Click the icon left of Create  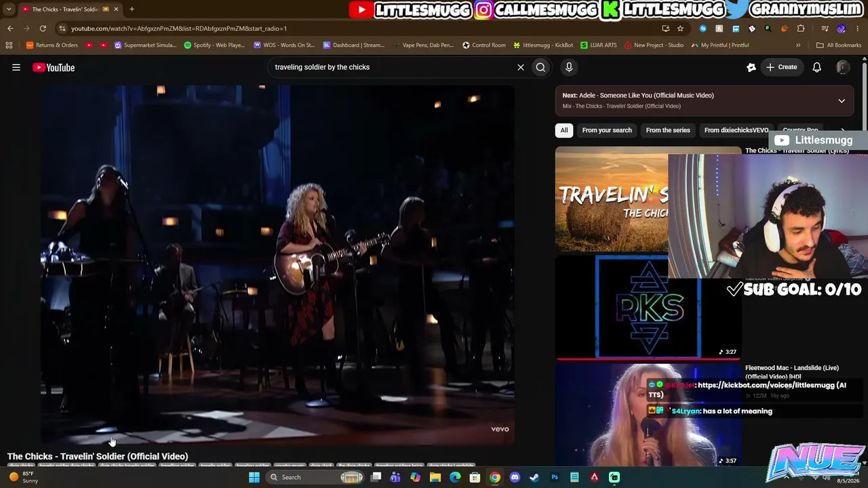pos(751,67)
